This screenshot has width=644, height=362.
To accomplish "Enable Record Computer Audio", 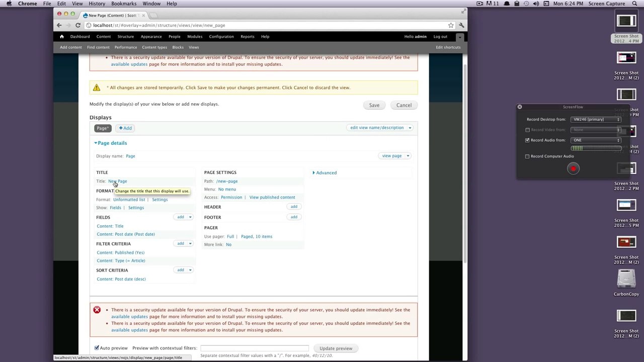I will [x=528, y=156].
